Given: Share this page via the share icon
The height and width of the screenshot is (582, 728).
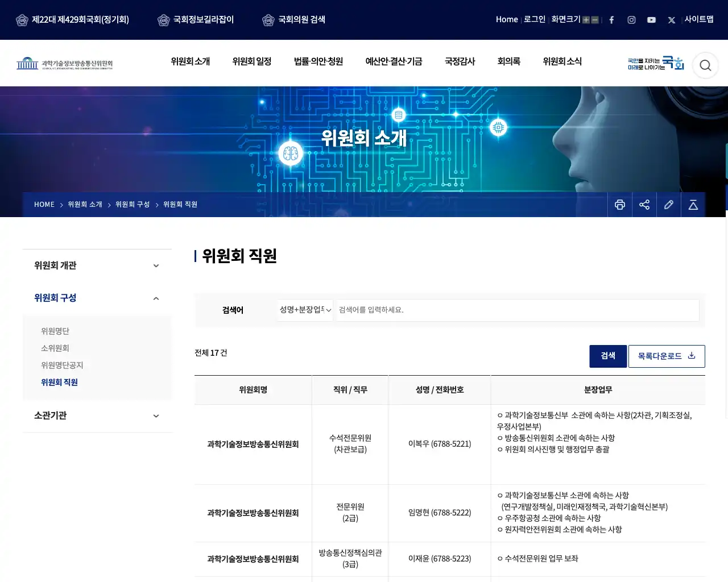Looking at the screenshot, I should [x=644, y=205].
